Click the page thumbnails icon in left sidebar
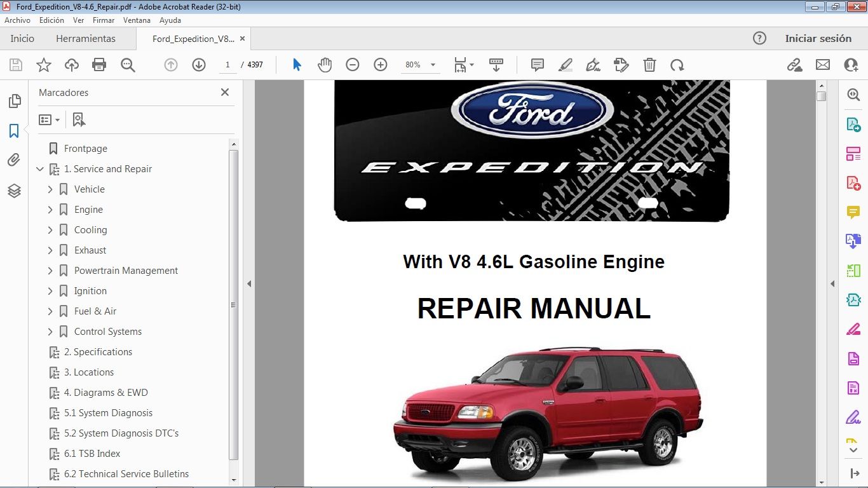This screenshot has height=488, width=868. pos(15,100)
